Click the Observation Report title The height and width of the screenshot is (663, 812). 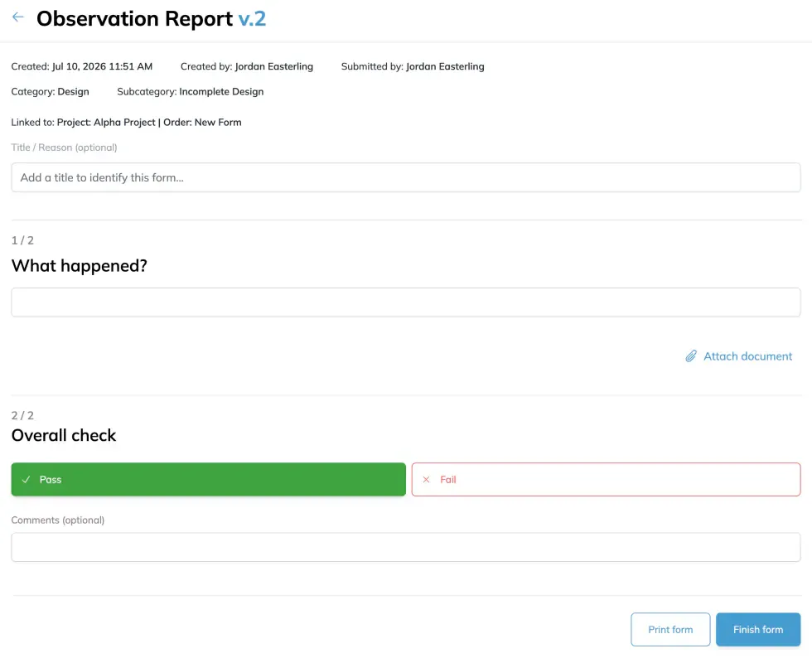[x=134, y=18]
